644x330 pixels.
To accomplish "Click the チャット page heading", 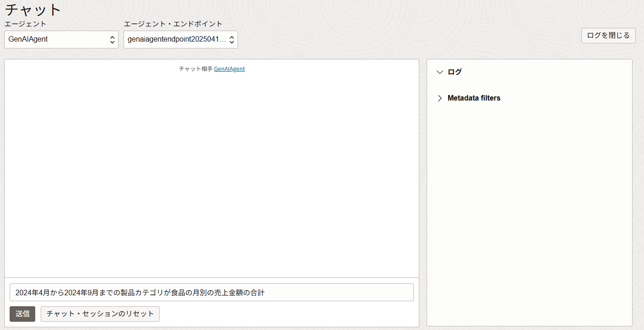I will (33, 10).
